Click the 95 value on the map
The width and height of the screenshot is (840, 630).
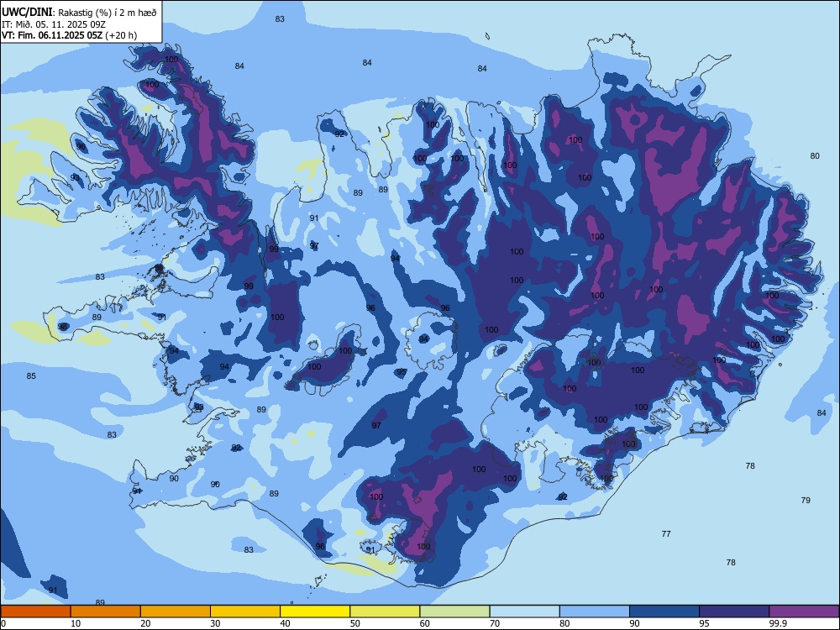[x=402, y=372]
